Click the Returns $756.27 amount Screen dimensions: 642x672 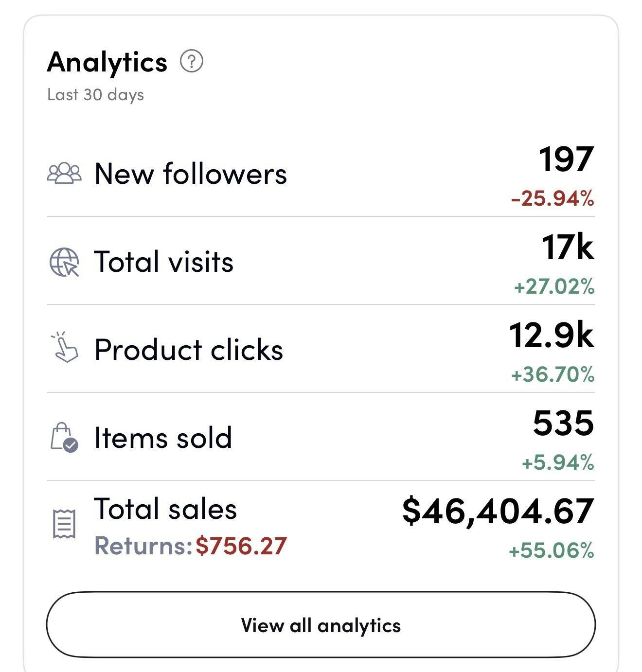pyautogui.click(x=241, y=546)
